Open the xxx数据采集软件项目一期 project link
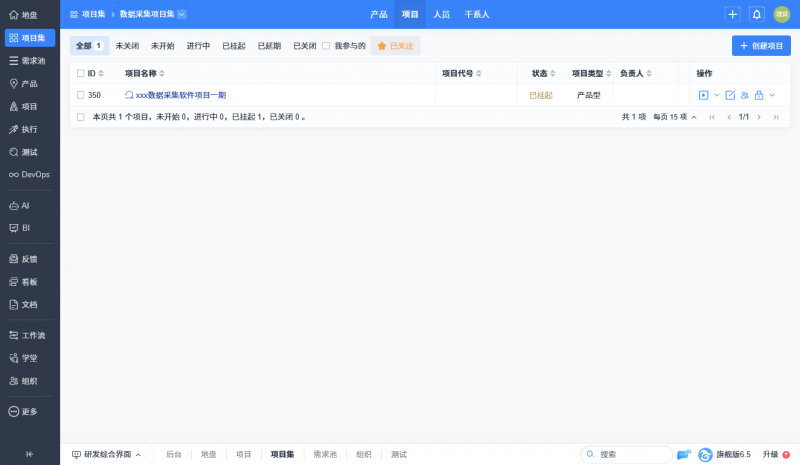The height and width of the screenshot is (465, 800). coord(181,95)
